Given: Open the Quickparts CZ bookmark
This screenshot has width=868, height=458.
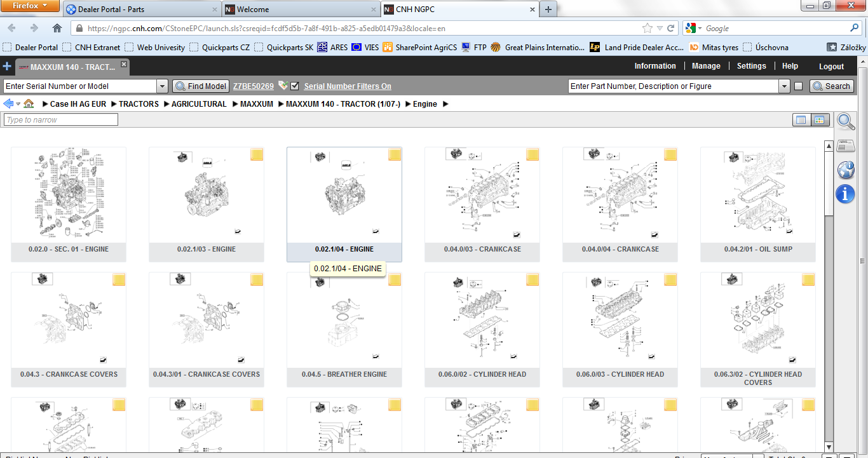Looking at the screenshot, I should [x=220, y=47].
